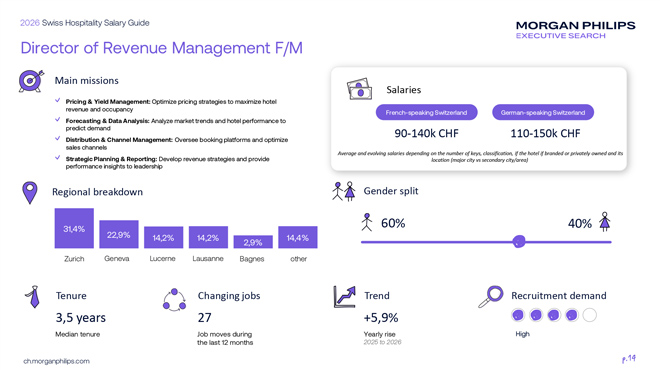The width and height of the screenshot is (660, 370).
Task: Click the Regional breakdown heading
Action: click(97, 192)
